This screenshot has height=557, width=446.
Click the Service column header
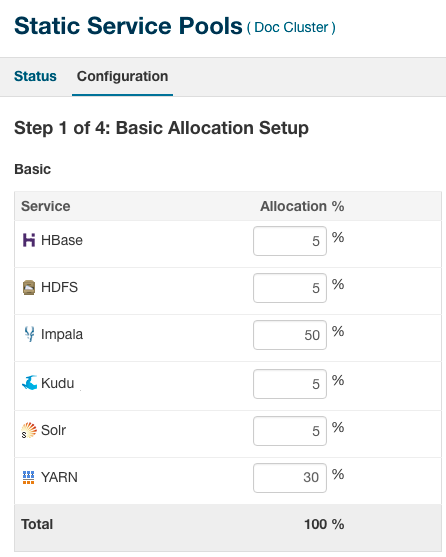pyautogui.click(x=45, y=206)
